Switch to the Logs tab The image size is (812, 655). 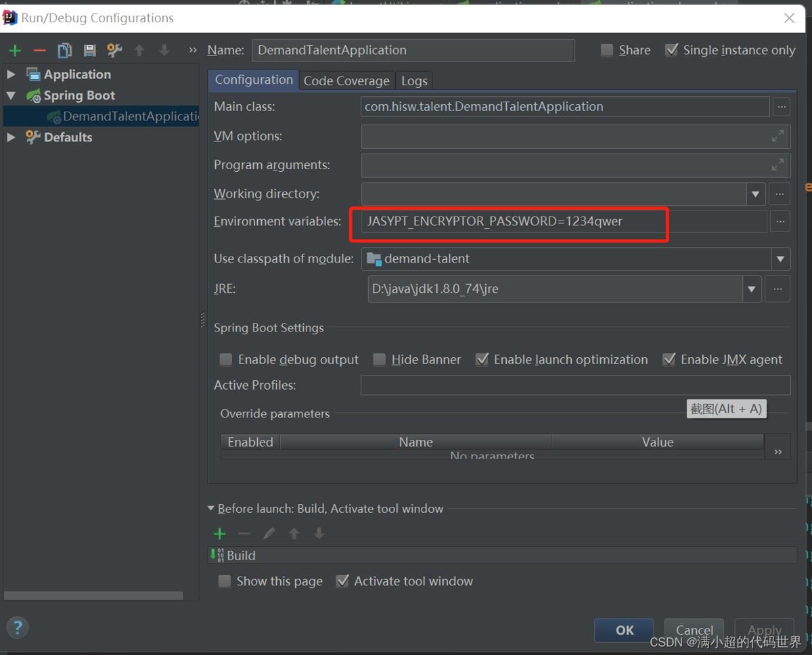[x=414, y=81]
